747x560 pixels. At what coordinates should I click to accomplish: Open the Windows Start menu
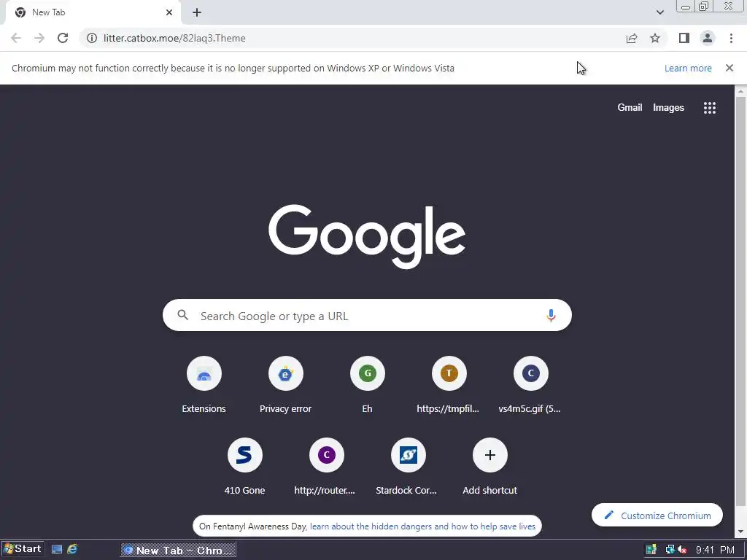click(x=23, y=549)
